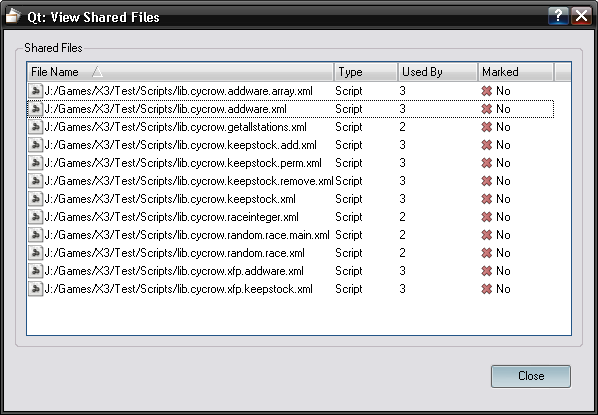
Task: Select file path ending lib.cycrow.addware.xml
Action: point(166,109)
